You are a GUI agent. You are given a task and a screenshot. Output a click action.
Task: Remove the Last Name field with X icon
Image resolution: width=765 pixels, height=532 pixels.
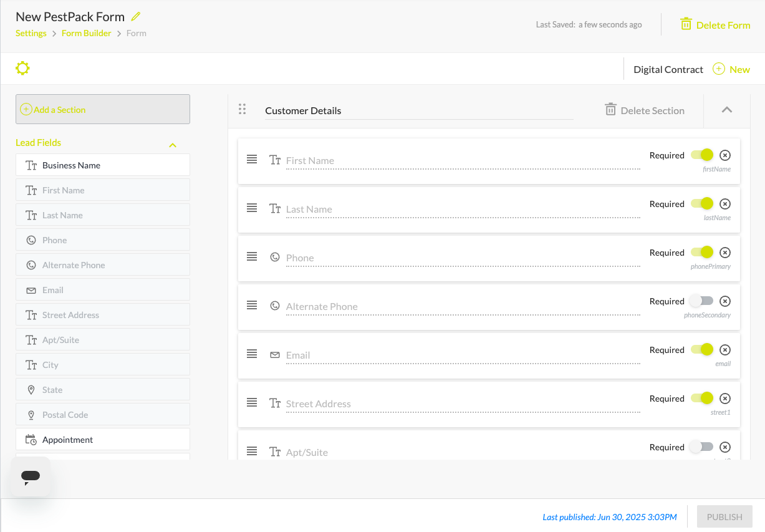725,204
